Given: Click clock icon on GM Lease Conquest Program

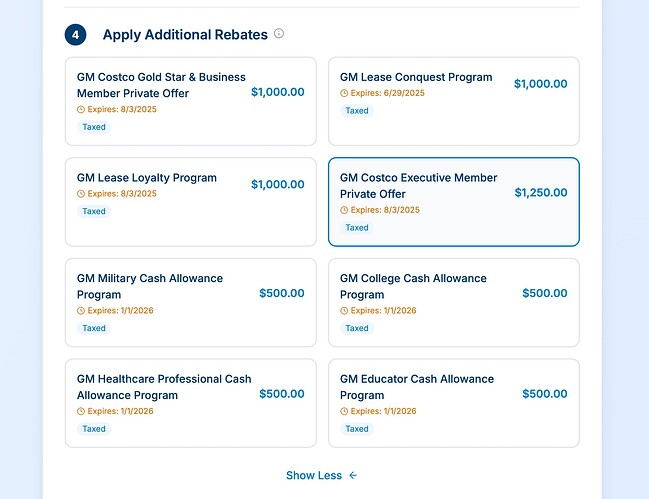Looking at the screenshot, I should click(344, 93).
